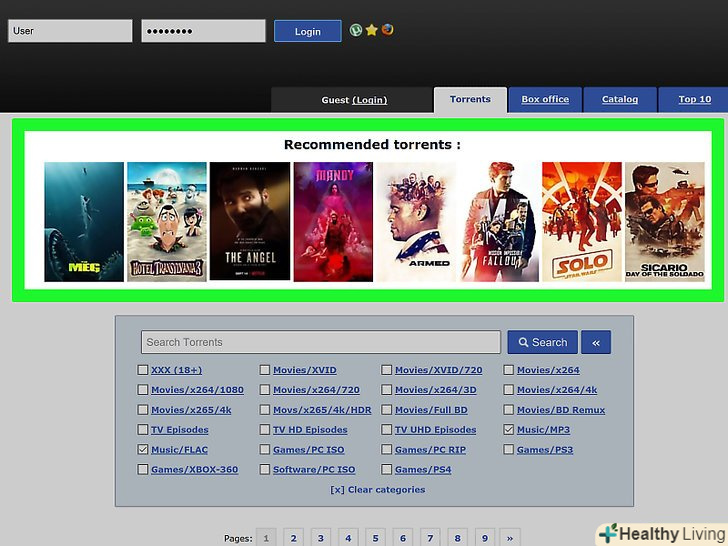Open The Meg movie poster
The image size is (728, 546).
click(84, 222)
